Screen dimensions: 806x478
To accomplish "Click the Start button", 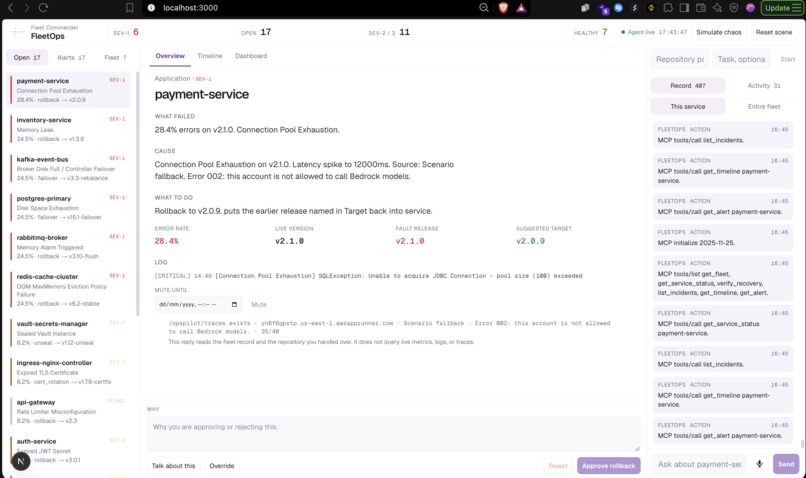I will [x=787, y=59].
